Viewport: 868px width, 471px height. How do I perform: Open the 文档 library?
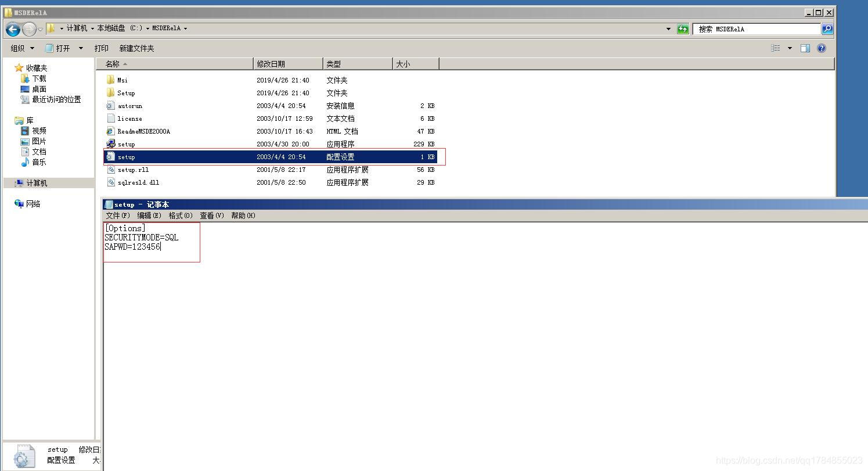(39, 152)
